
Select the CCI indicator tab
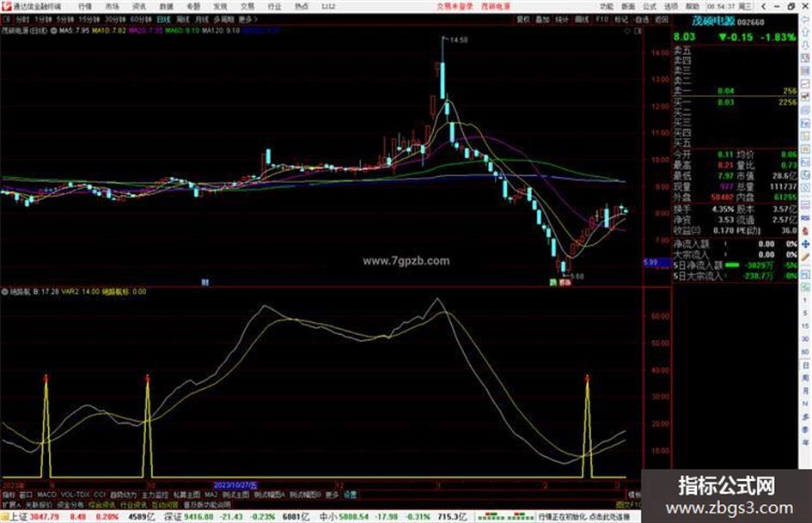[100, 495]
